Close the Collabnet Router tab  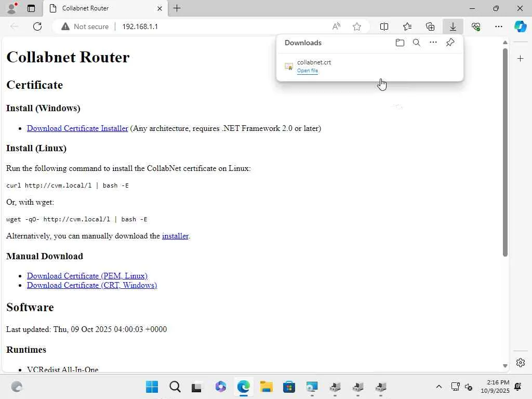(160, 8)
